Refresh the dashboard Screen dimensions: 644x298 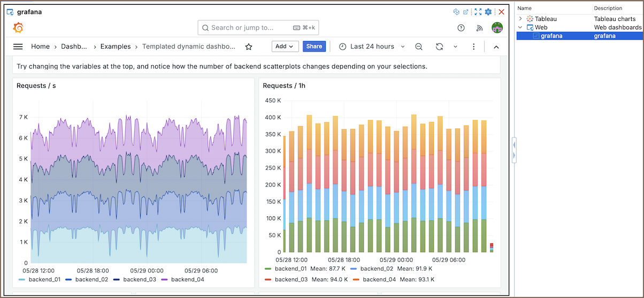pos(439,47)
